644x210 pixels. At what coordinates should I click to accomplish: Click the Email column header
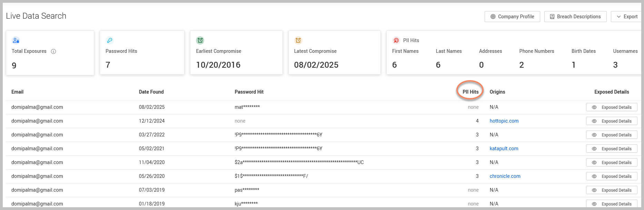[17, 92]
